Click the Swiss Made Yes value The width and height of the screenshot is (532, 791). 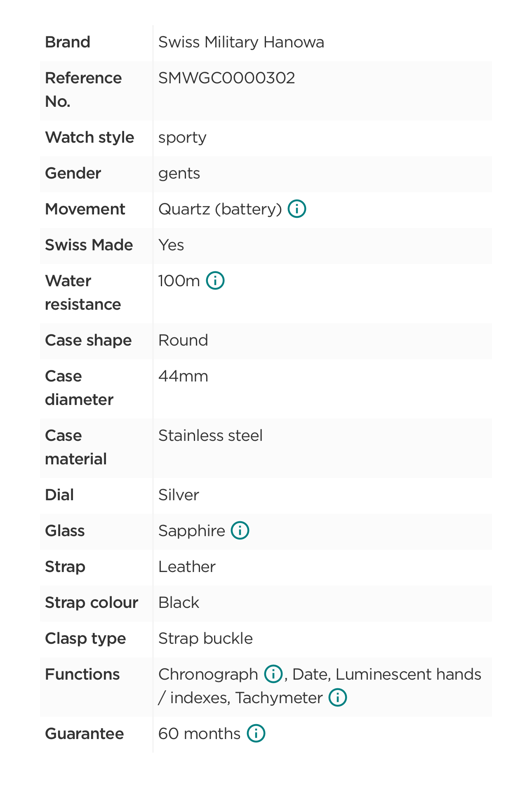click(171, 245)
